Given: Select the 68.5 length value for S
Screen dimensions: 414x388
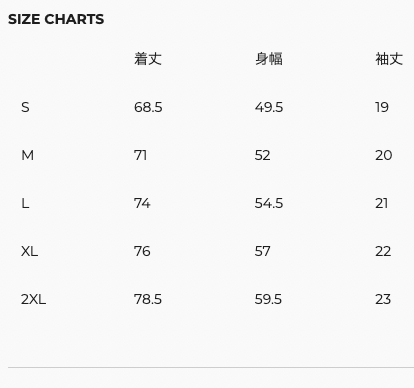Looking at the screenshot, I should click(148, 107).
